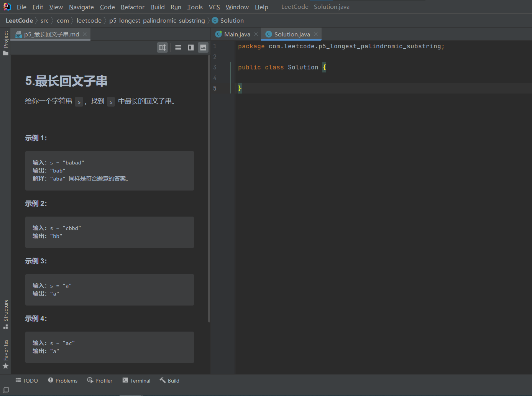Image resolution: width=532 pixels, height=396 pixels.
Task: Click the src breadcrumb
Action: pyautogui.click(x=44, y=20)
